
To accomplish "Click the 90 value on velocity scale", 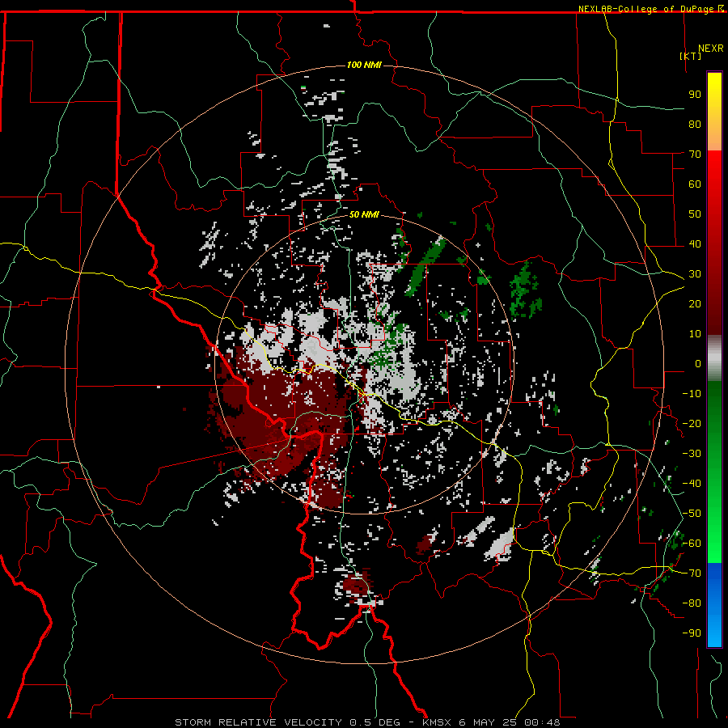I will tap(695, 95).
